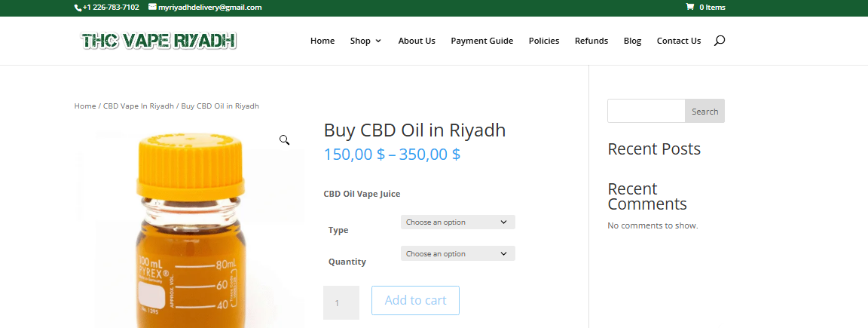The width and height of the screenshot is (868, 328).
Task: Expand the Shop menu dropdown
Action: coord(365,41)
